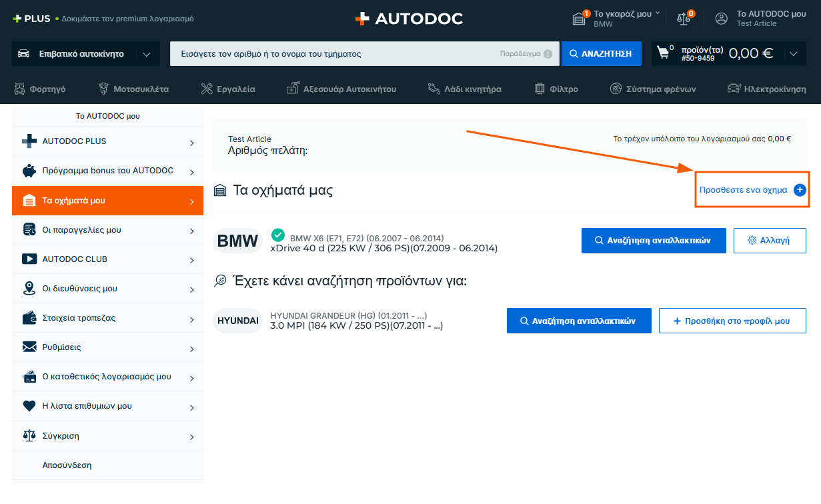Click the envelope icon for Ρυθμίσεις
This screenshot has height=504, width=821.
point(29,347)
